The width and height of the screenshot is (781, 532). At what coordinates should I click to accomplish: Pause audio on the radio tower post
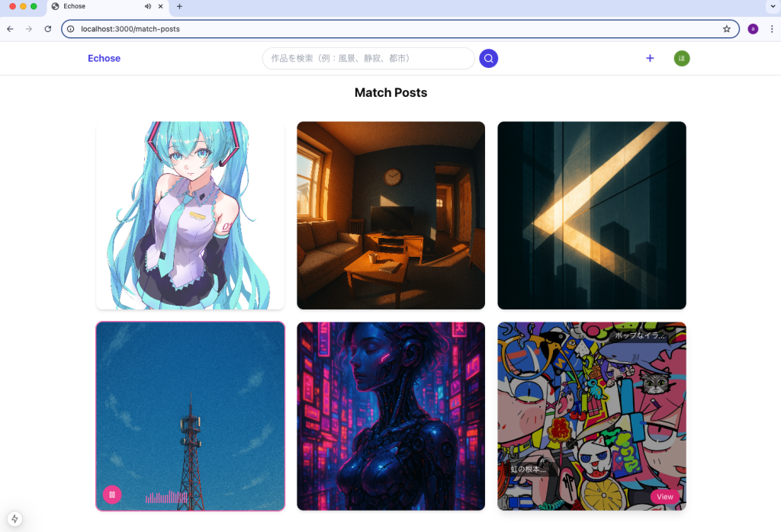point(112,495)
